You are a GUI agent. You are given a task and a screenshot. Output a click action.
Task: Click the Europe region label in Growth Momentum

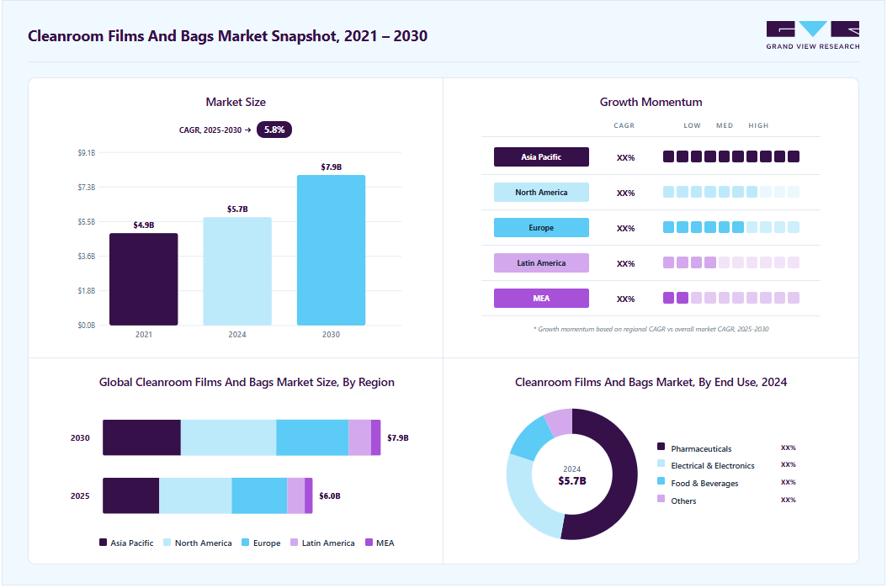pos(541,227)
